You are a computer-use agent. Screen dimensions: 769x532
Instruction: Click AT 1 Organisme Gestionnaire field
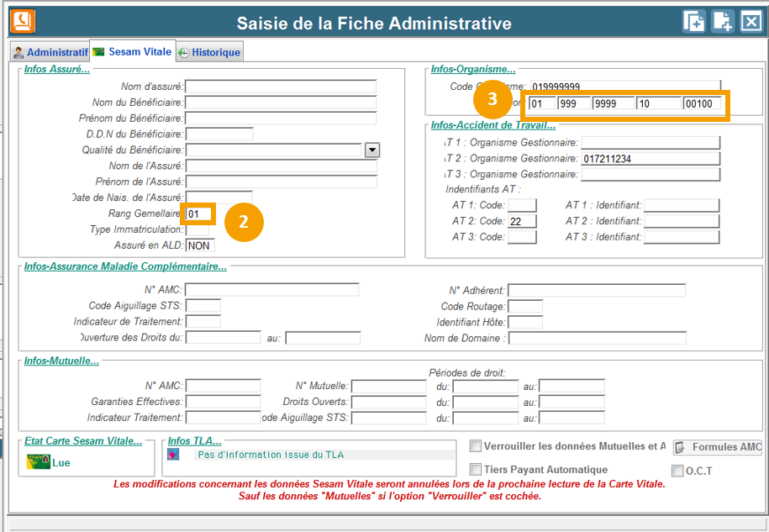point(650,143)
